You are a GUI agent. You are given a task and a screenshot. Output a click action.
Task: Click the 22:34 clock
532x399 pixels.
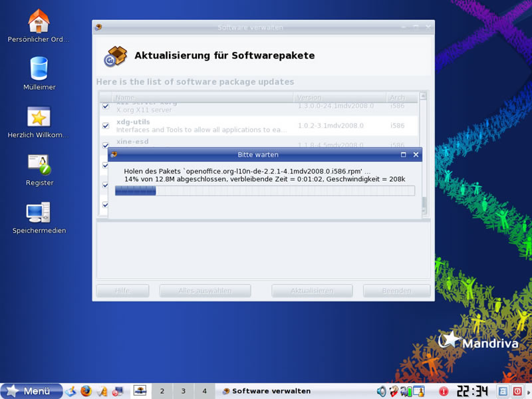pos(472,391)
